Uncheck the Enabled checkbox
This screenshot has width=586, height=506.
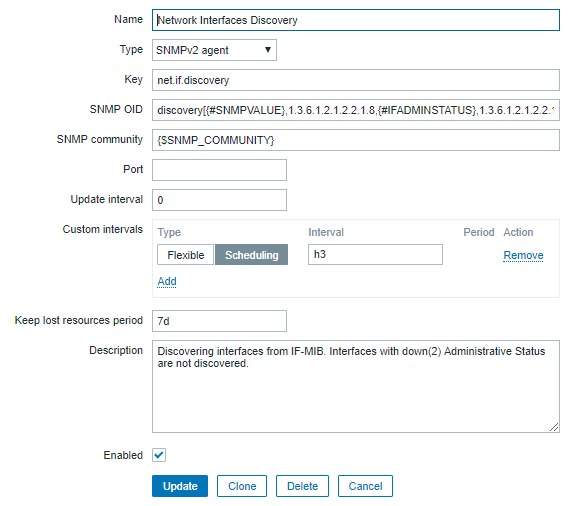159,455
